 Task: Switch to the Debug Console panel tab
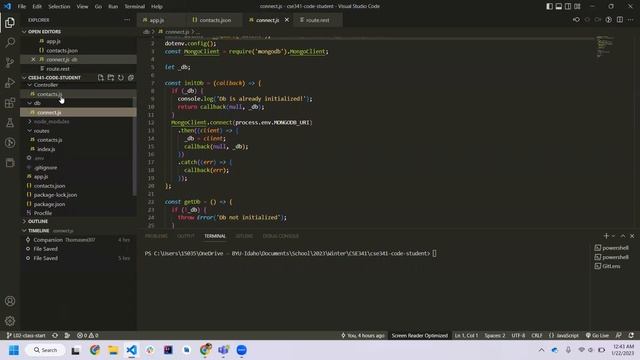pos(280,236)
